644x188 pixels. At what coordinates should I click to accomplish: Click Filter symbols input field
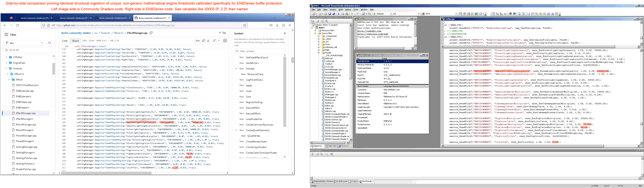coord(260,51)
